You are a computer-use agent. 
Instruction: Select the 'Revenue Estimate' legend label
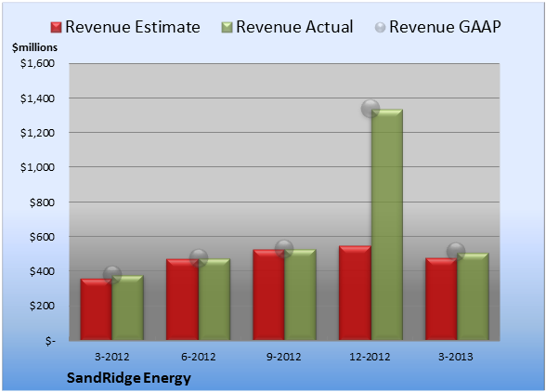click(x=133, y=27)
